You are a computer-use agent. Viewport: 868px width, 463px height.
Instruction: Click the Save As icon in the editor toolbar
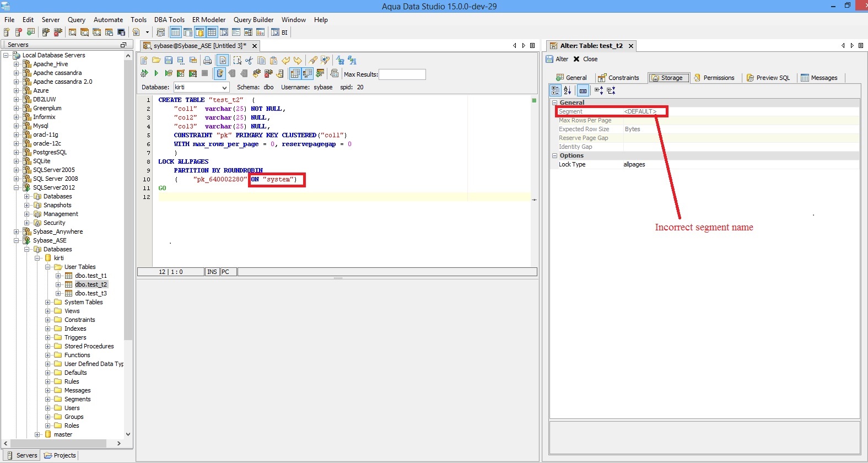[x=181, y=60]
